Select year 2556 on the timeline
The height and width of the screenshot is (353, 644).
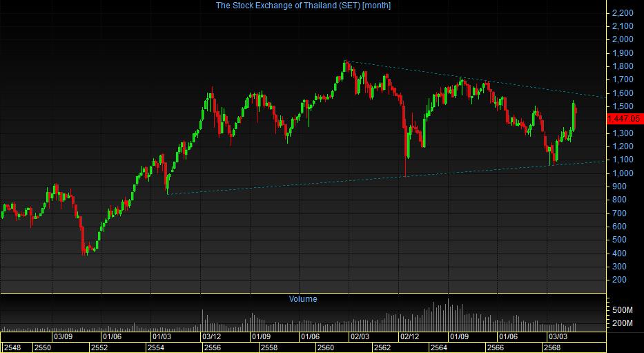[x=213, y=347]
